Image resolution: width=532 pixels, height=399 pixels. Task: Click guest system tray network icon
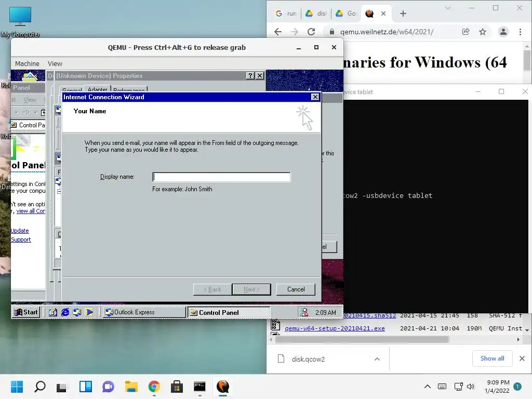coord(304,312)
